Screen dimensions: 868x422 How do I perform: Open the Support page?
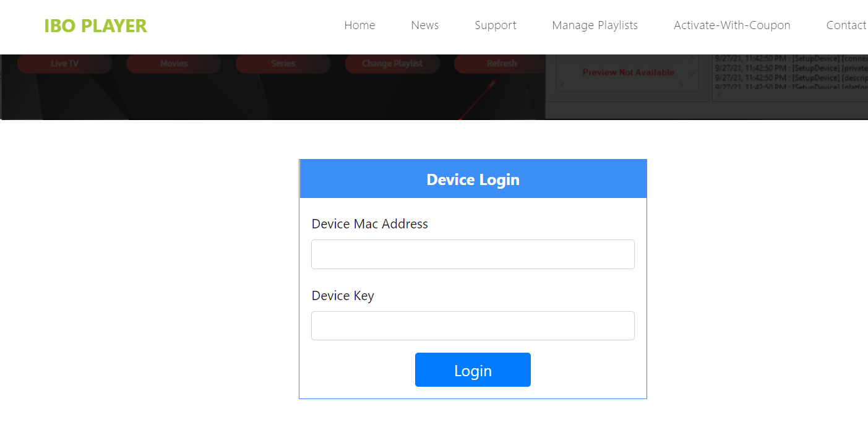click(x=495, y=25)
